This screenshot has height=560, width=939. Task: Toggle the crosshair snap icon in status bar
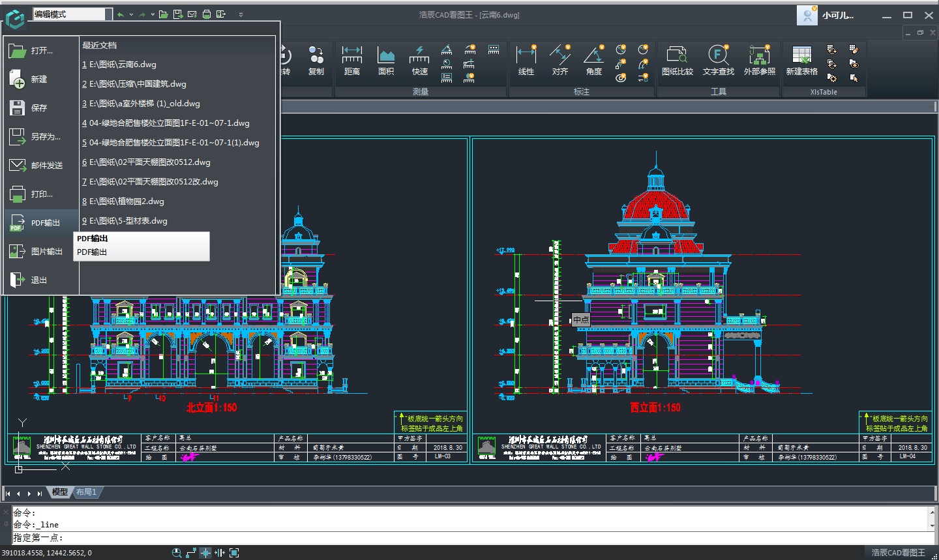pos(205,553)
